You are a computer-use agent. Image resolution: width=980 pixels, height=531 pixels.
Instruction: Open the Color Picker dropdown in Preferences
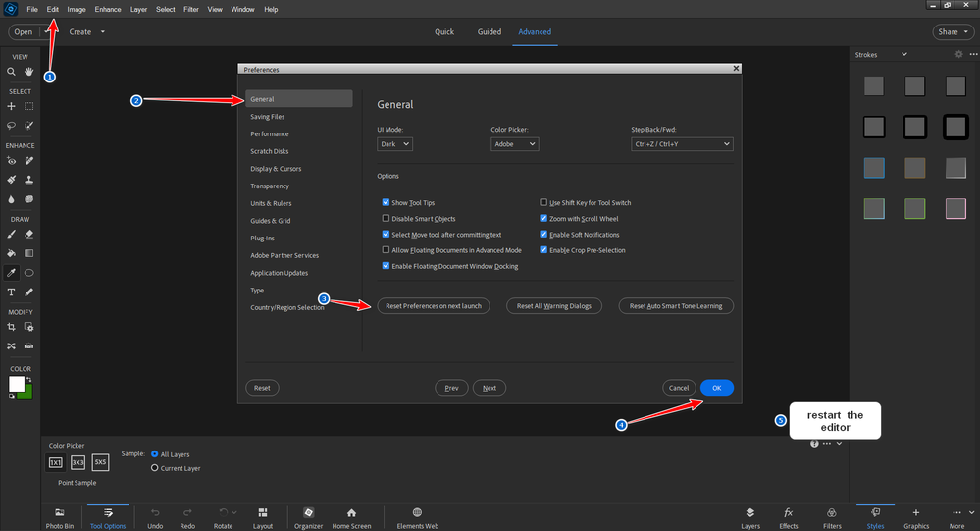coord(514,144)
